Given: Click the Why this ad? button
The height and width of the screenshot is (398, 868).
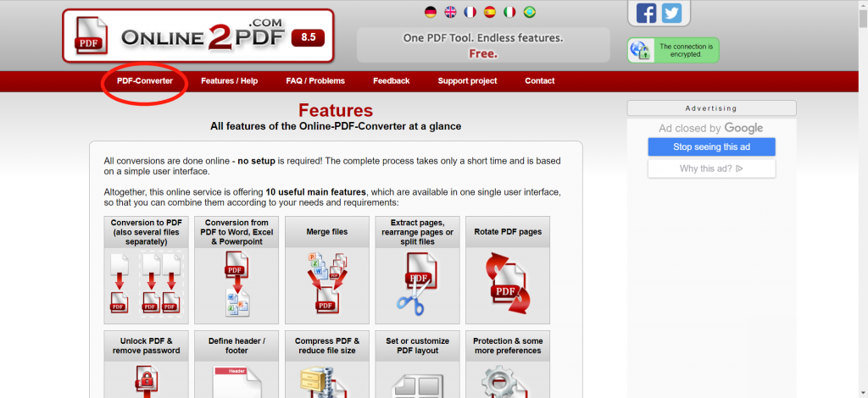Looking at the screenshot, I should (711, 169).
